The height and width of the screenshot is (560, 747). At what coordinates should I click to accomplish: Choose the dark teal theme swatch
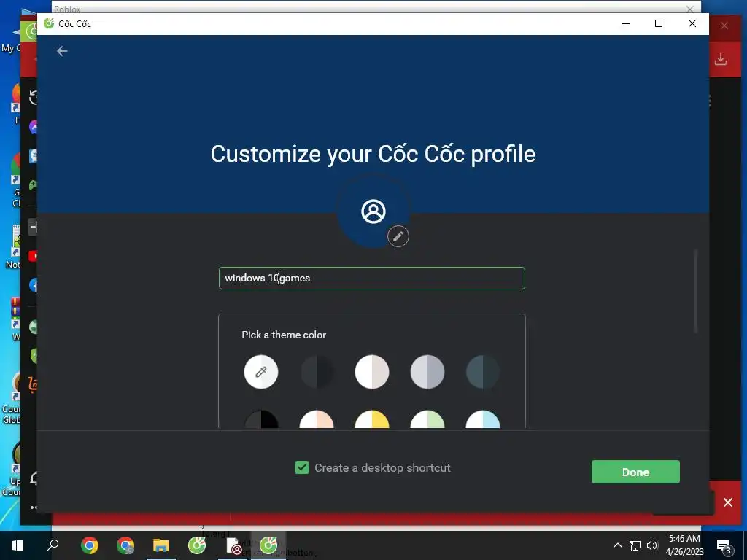coord(483,372)
